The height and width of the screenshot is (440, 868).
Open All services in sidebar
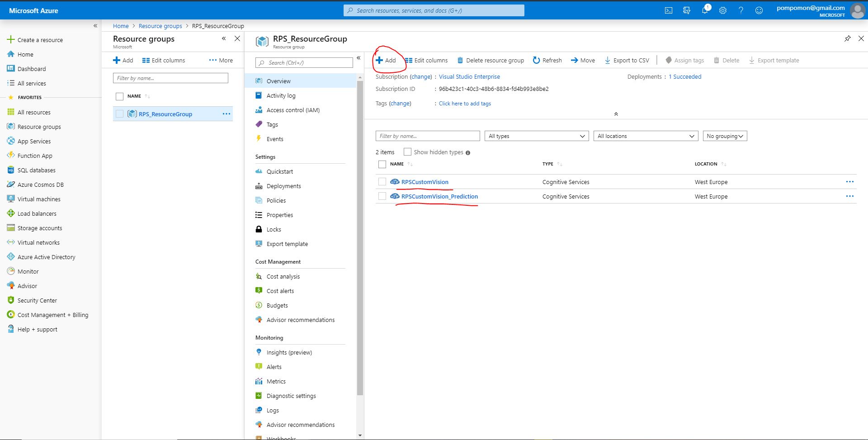click(27, 83)
